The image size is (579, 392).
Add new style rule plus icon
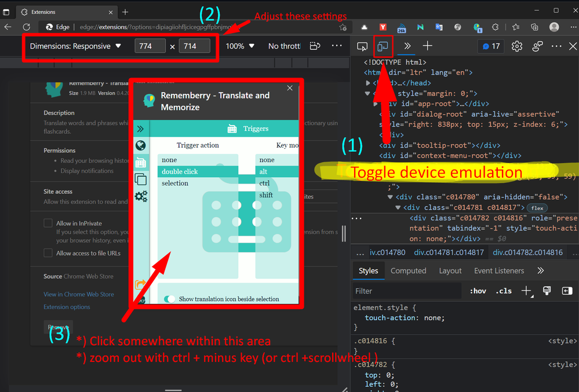pos(527,291)
